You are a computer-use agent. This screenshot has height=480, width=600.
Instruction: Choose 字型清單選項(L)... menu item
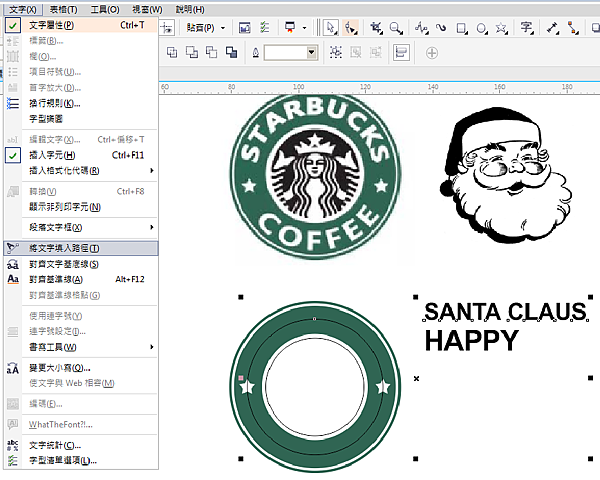tap(81, 461)
